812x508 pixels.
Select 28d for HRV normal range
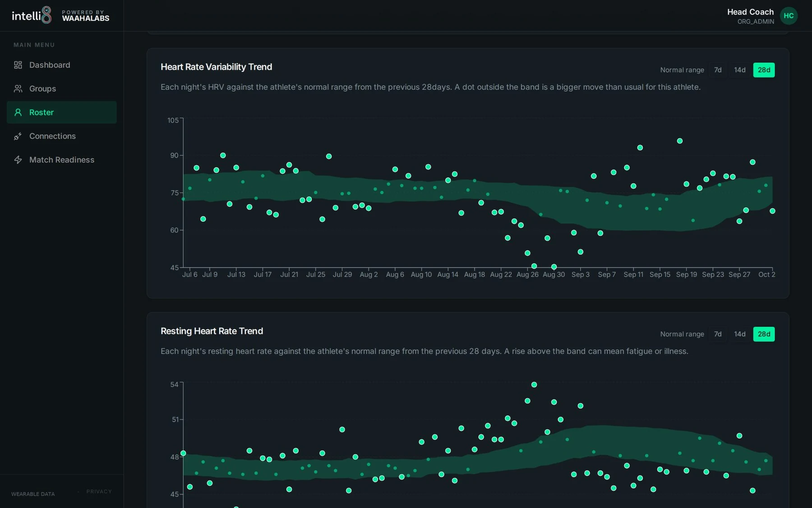(764, 70)
